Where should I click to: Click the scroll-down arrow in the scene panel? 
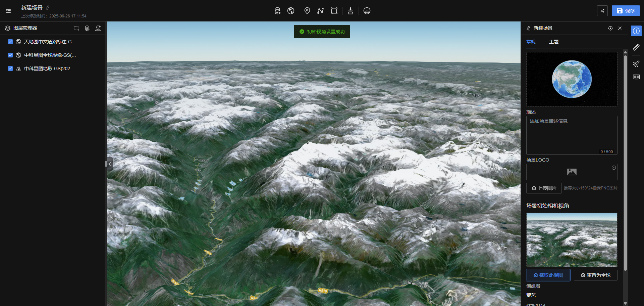coord(625,303)
